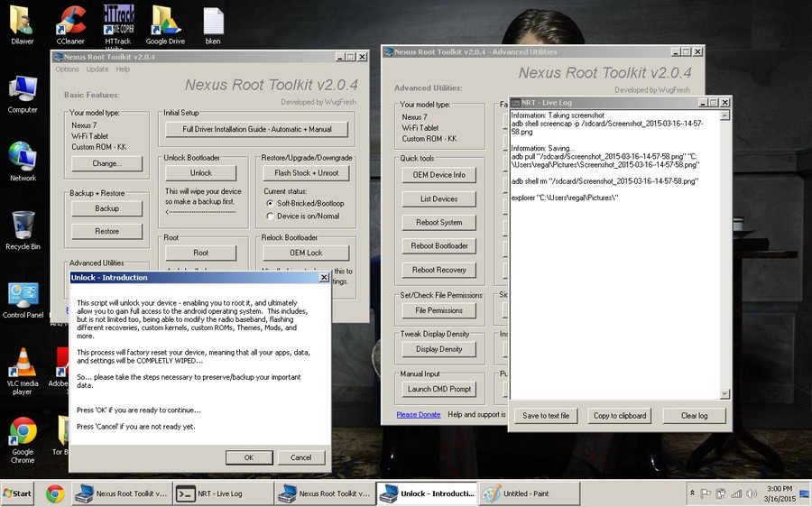
Task: Switch to the Untitled - Paint taskbar item
Action: [x=530, y=493]
